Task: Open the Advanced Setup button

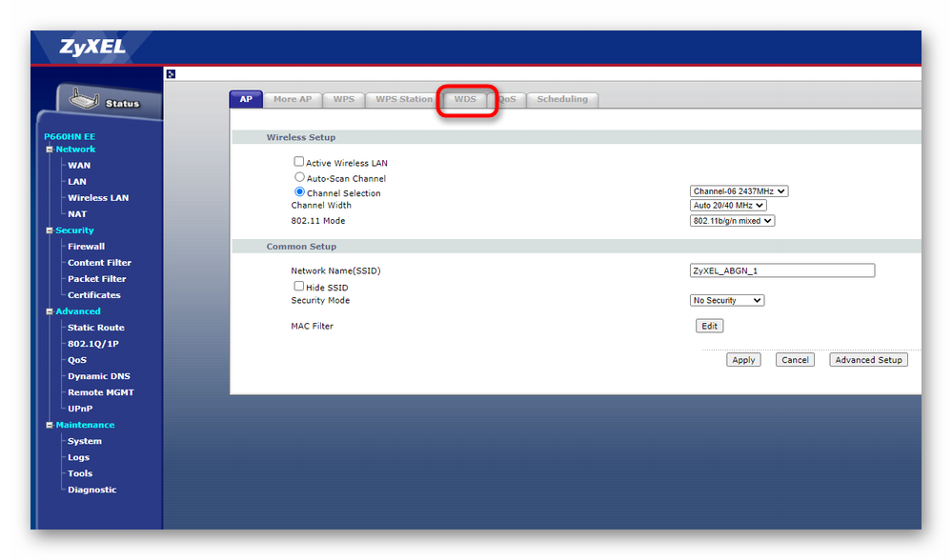Action: click(x=868, y=360)
